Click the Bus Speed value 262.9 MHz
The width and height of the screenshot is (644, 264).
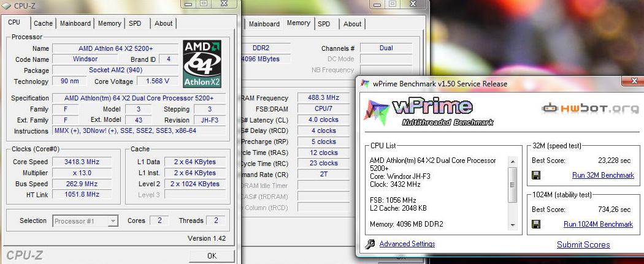point(82,184)
